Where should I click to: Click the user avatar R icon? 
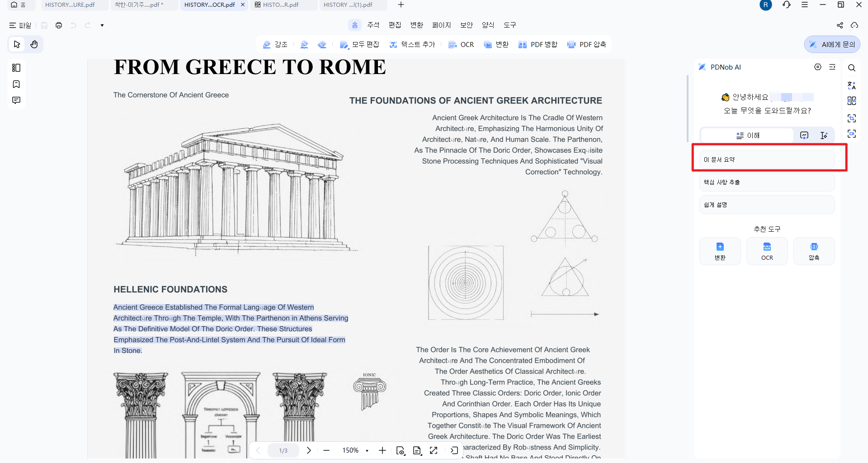(766, 5)
